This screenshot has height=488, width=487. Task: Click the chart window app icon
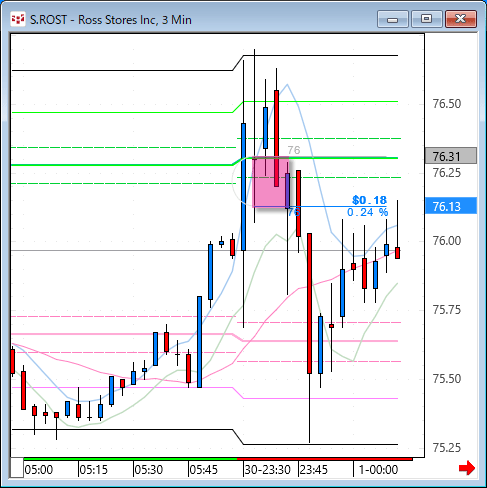tap(18, 19)
